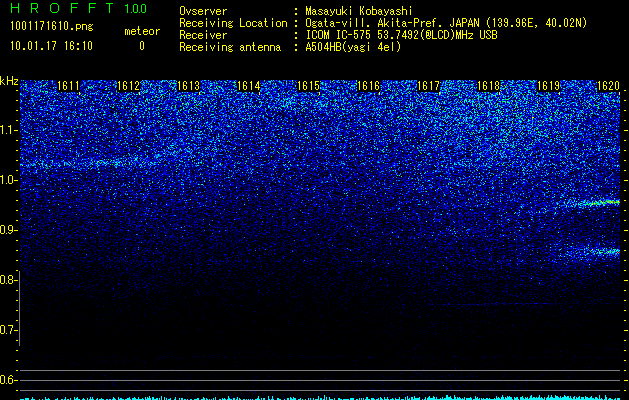Click the meteor count value 0
This screenshot has height=400, width=629.
(x=142, y=46)
